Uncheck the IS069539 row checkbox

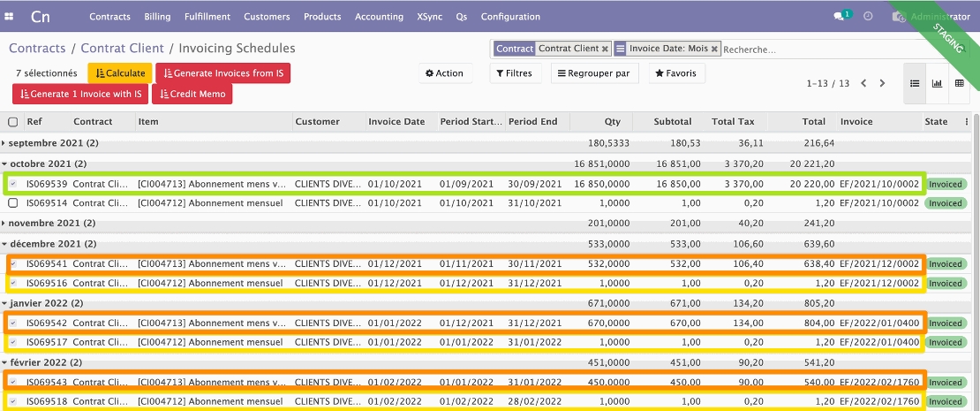pyautogui.click(x=12, y=184)
